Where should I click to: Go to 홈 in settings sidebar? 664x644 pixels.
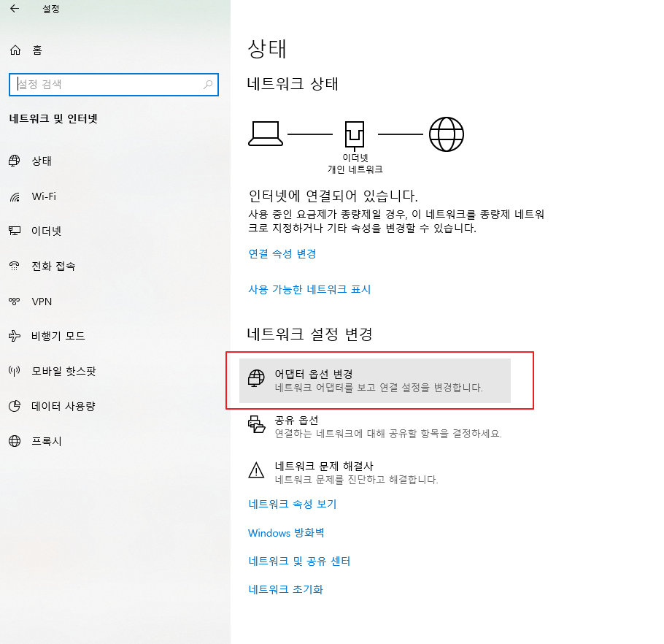(37, 50)
